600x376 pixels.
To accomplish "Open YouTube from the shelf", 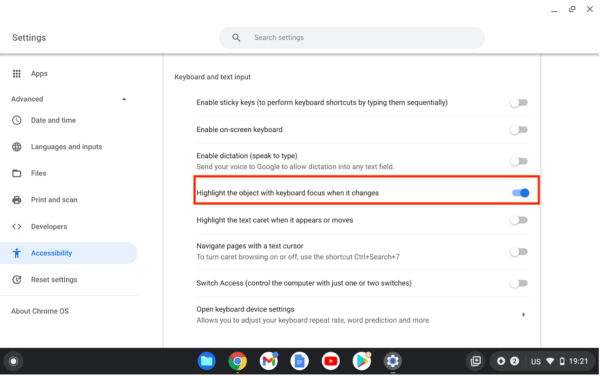I will [331, 361].
